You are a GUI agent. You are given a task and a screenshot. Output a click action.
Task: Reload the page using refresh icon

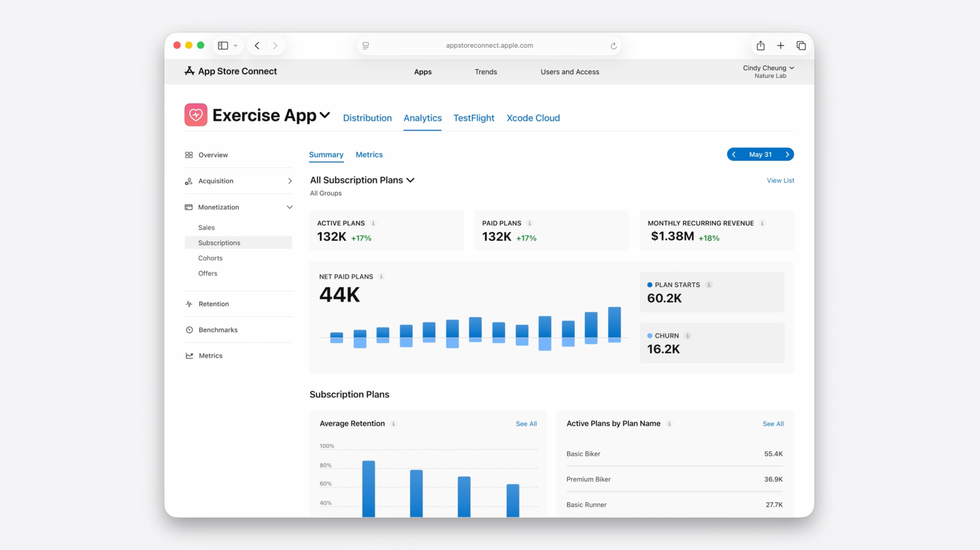[613, 46]
